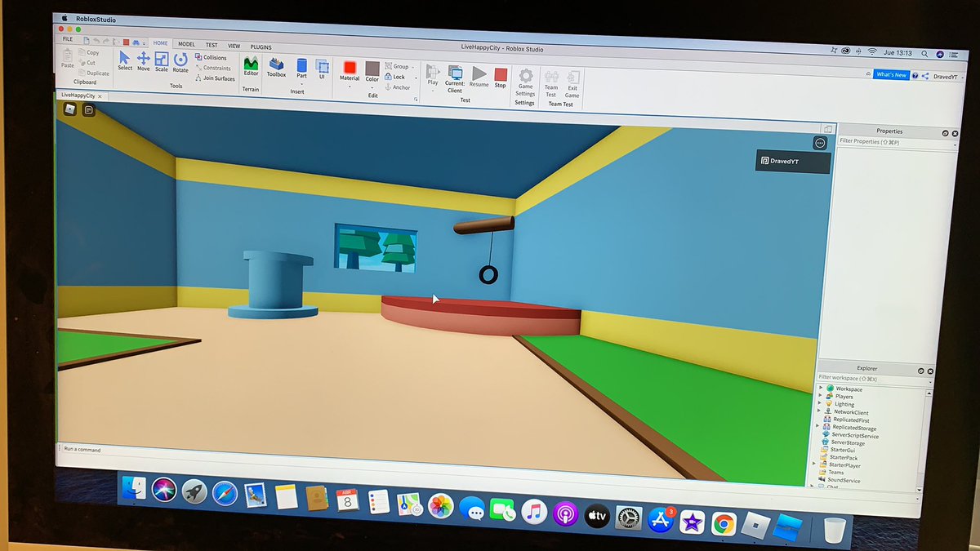This screenshot has height=551, width=980.
Task: Open Color dropdown arrow
Action: click(372, 87)
